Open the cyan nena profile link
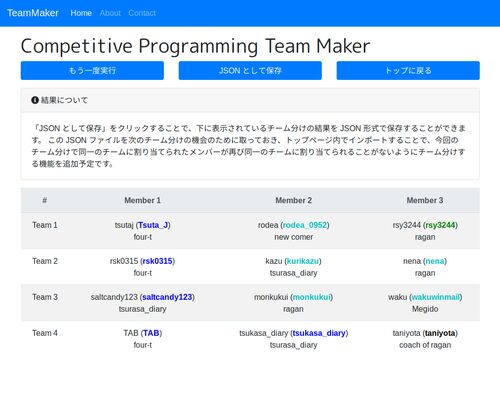 pos(435,261)
